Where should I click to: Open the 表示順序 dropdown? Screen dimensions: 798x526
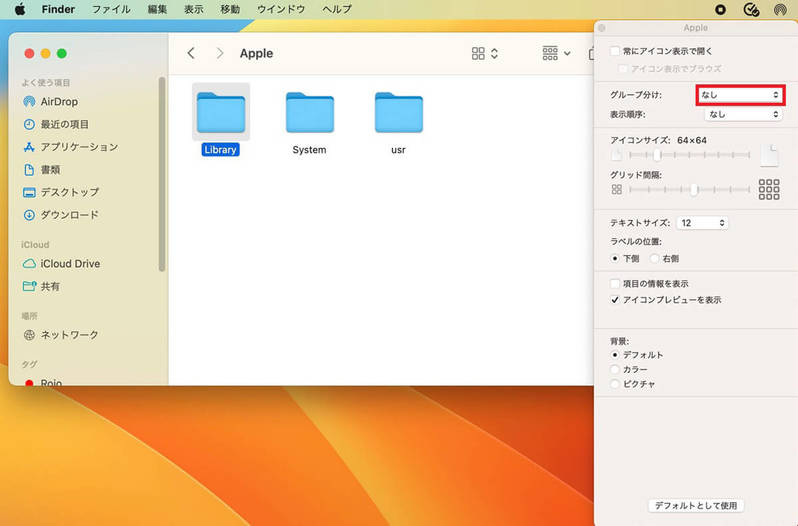click(743, 114)
